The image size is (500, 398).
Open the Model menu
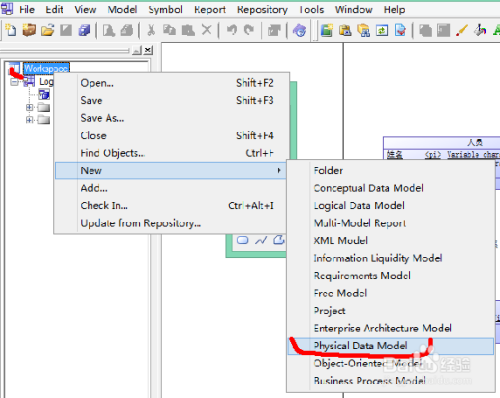coord(122,10)
